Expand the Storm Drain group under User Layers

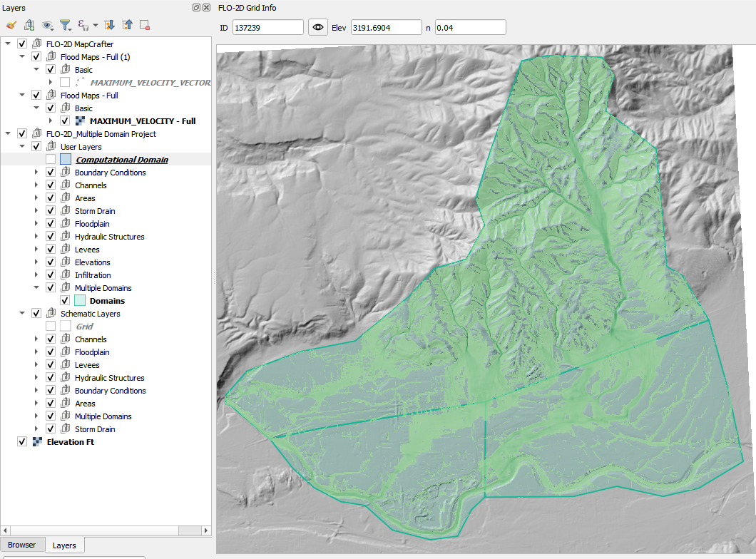click(37, 211)
